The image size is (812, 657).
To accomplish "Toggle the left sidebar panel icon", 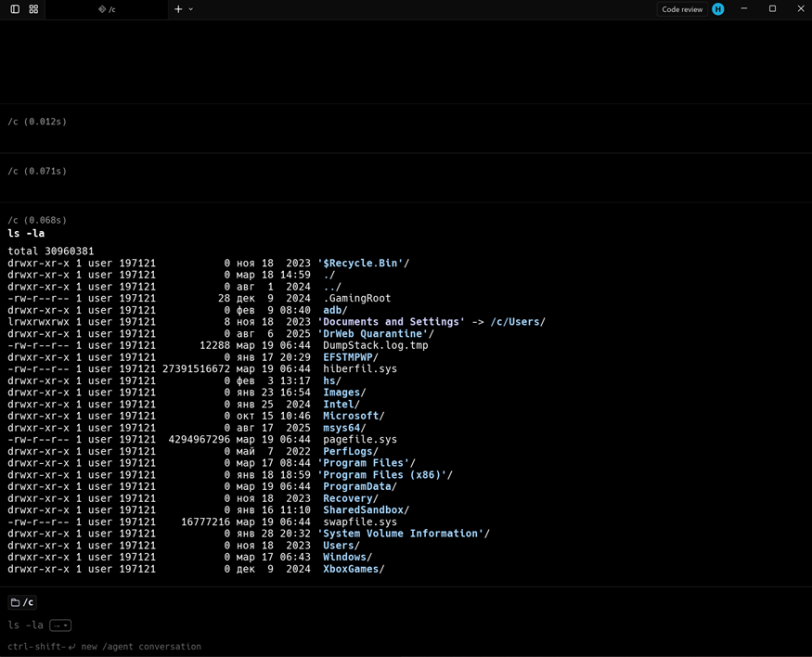I will coord(15,9).
